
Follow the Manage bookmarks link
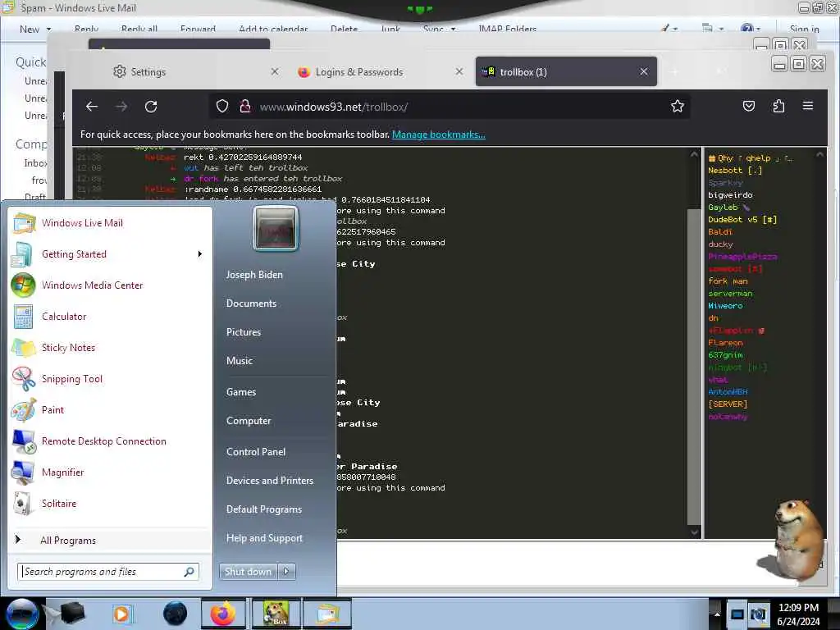click(x=439, y=135)
